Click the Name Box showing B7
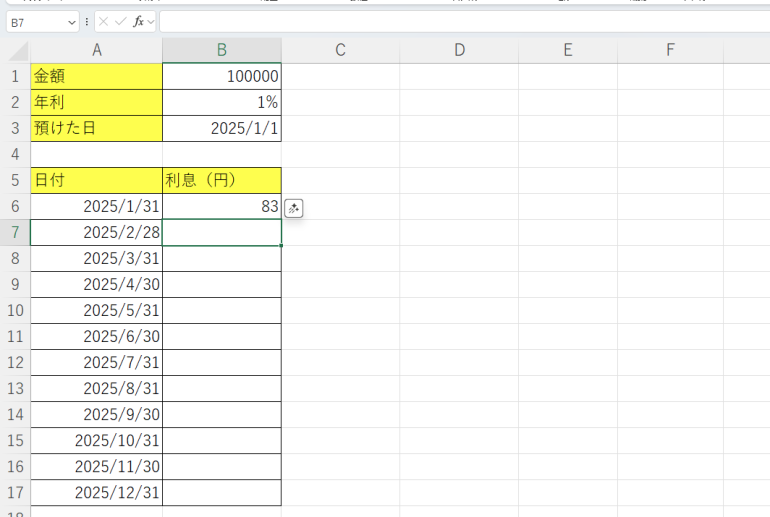 tap(34, 21)
